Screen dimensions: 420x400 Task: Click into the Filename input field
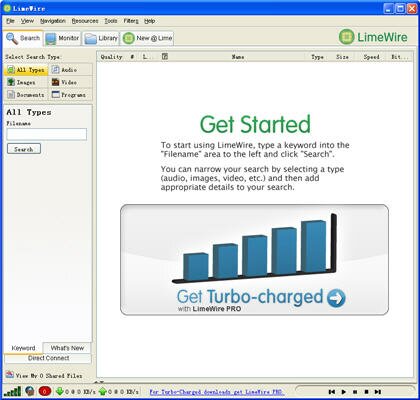coord(47,134)
